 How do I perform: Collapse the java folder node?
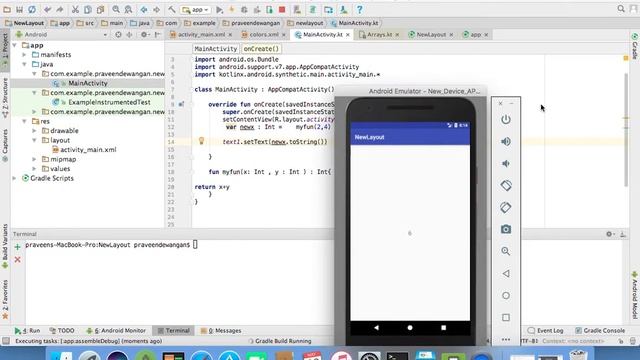pos(24,64)
